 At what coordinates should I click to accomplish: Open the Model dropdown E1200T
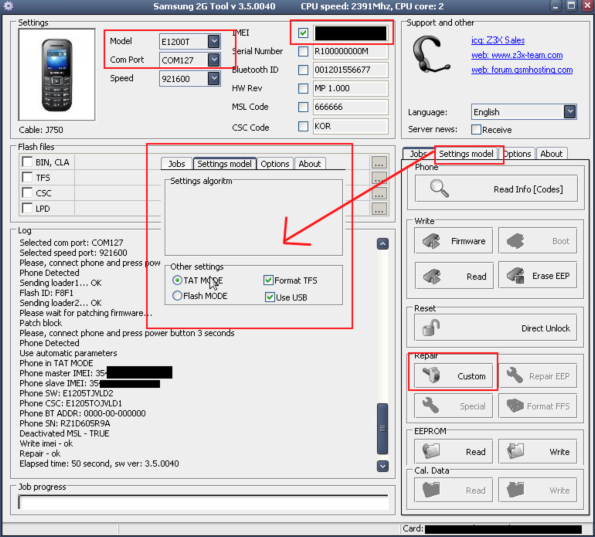214,41
